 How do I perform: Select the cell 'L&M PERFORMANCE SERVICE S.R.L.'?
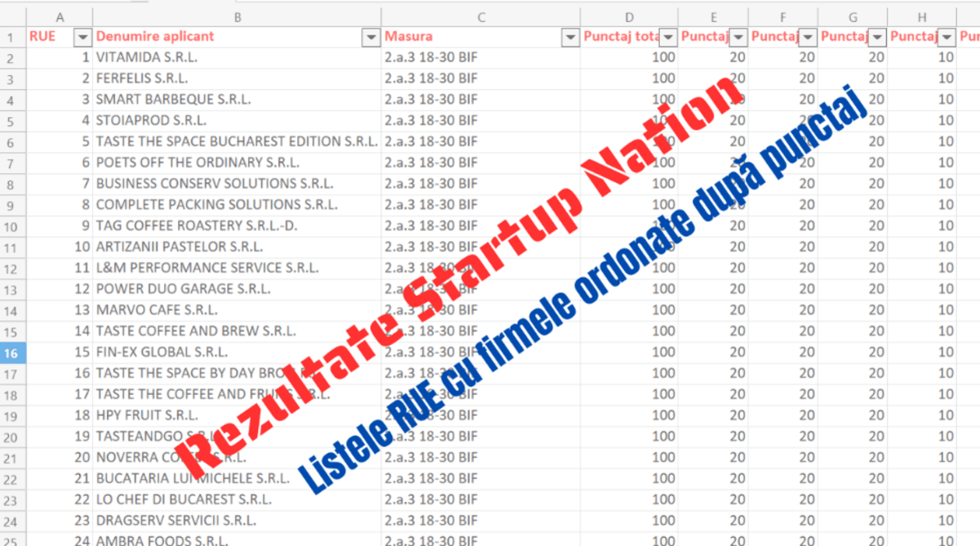(238, 268)
